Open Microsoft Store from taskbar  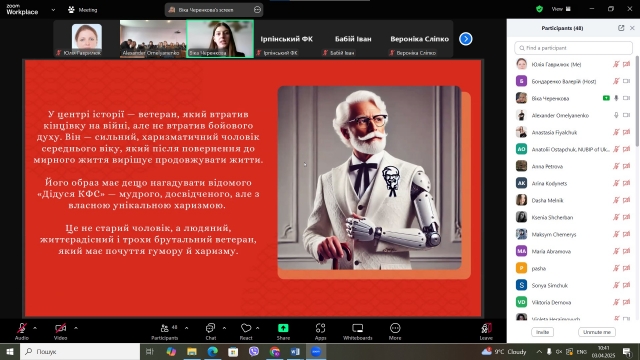tap(233, 351)
